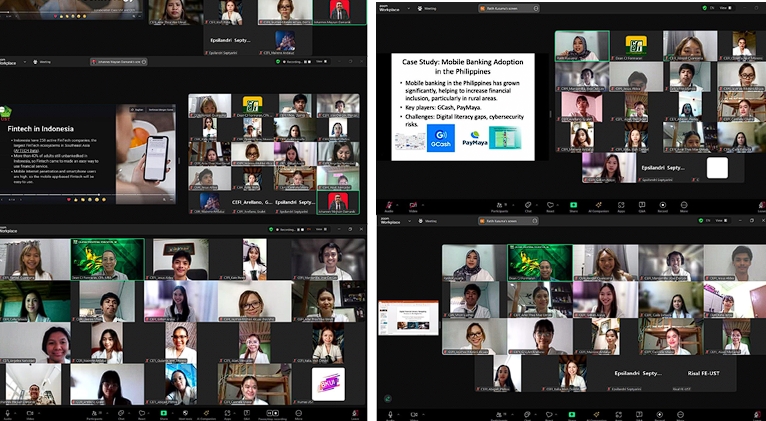Expand Participants caret in Case Study window
This screenshot has height=421, width=766.
(x=513, y=205)
